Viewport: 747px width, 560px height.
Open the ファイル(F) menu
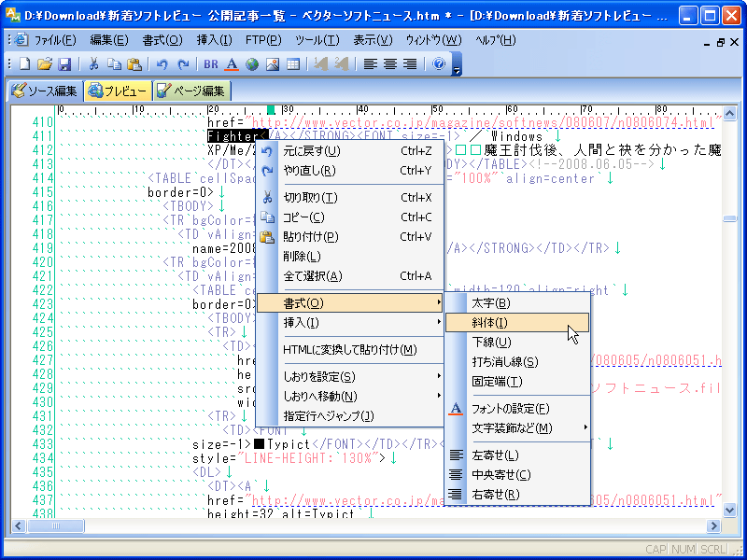55,40
